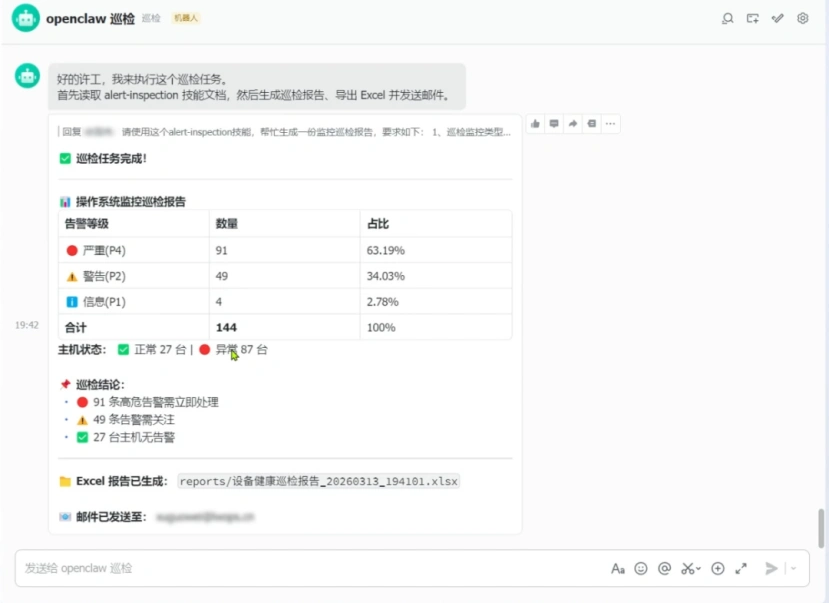Select the @ mention icon
The width and height of the screenshot is (830, 603).
tap(664, 568)
